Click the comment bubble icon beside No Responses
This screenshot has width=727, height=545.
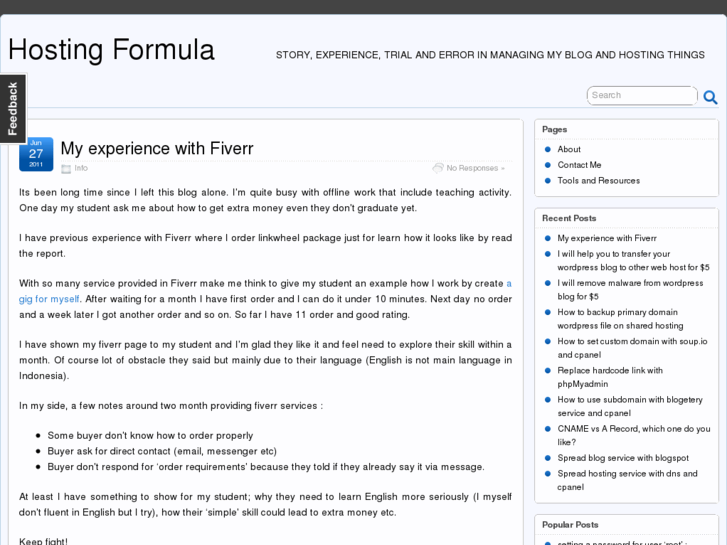coord(438,168)
